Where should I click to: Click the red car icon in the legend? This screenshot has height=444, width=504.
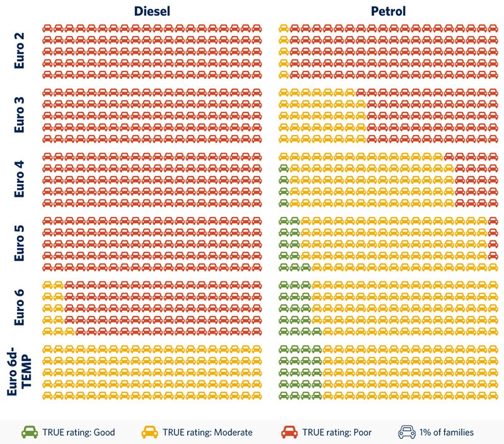(289, 433)
